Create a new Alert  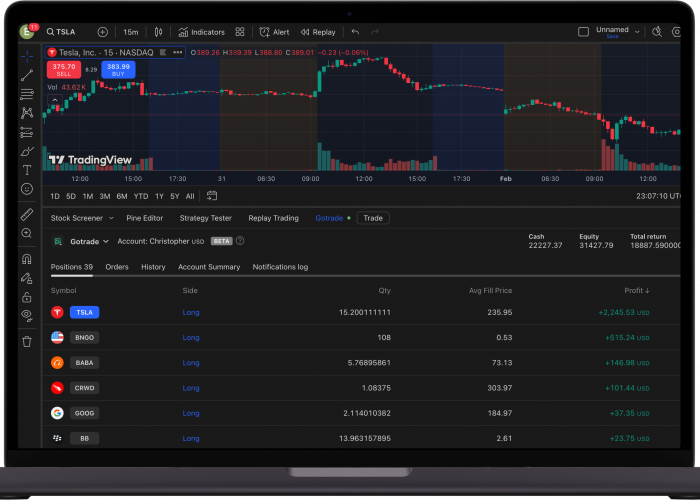(274, 32)
